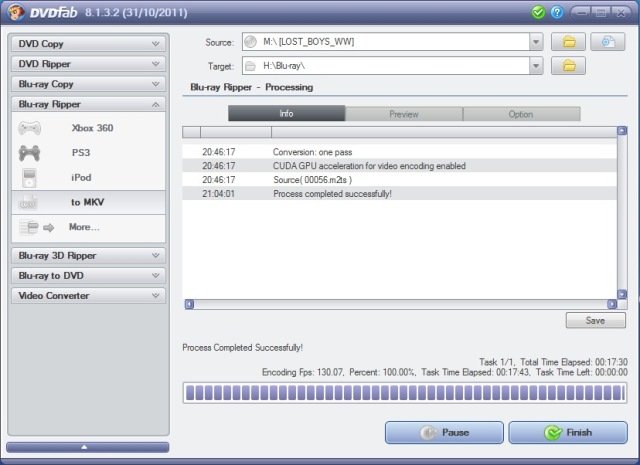Click 'Total Time Elapsed: 00:17:30' text
The height and width of the screenshot is (465, 640).
[574, 362]
